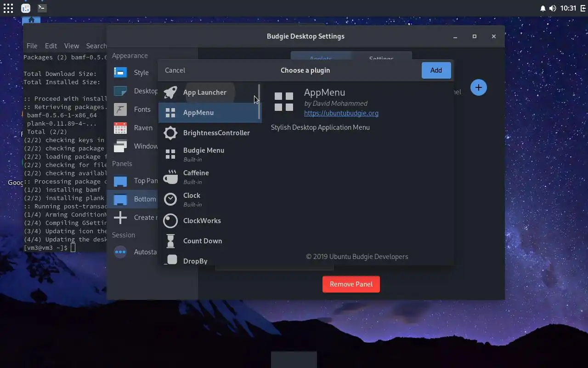The width and height of the screenshot is (588, 368).
Task: Select the Caffeine plugin name
Action: click(x=196, y=173)
